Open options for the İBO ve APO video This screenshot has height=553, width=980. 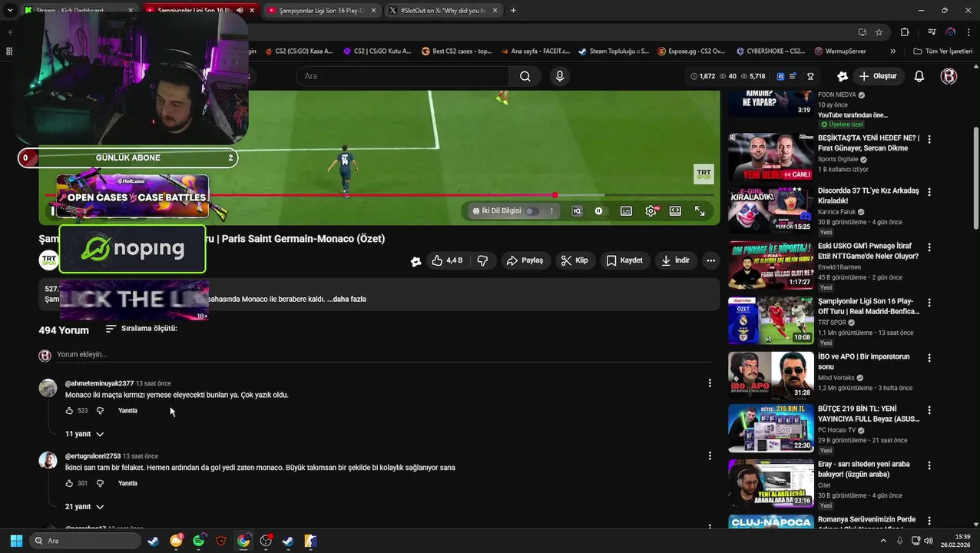[929, 358]
